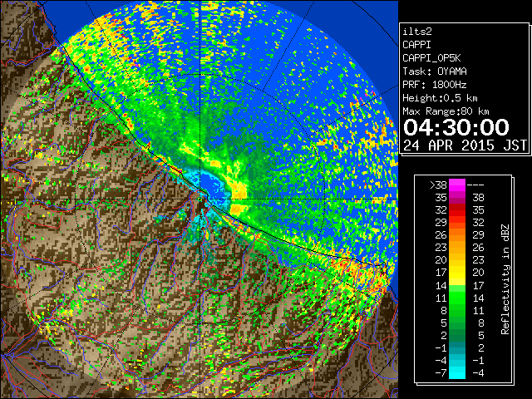This screenshot has width=532, height=399.
Task: Click the 'Height:0.5 km' line
Action: pos(440,98)
